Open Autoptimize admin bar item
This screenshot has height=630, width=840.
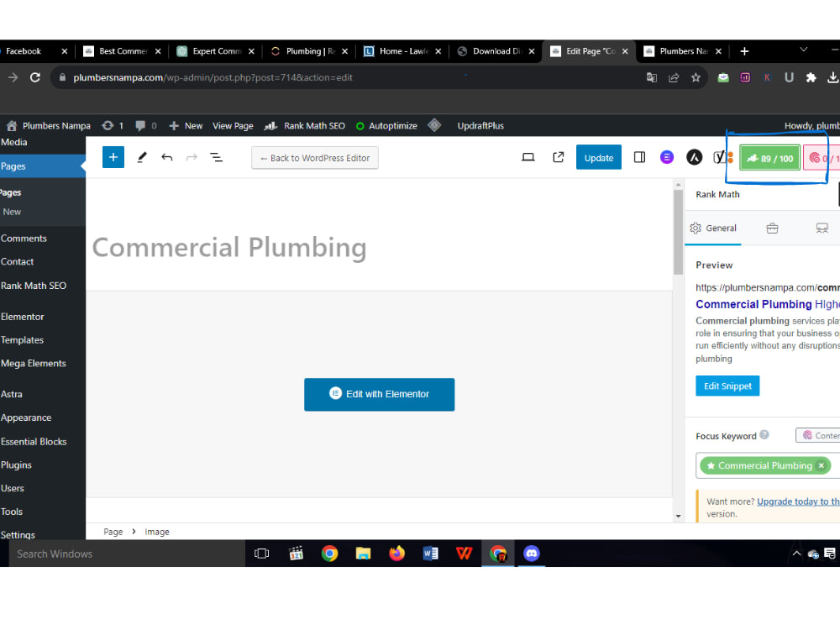386,126
